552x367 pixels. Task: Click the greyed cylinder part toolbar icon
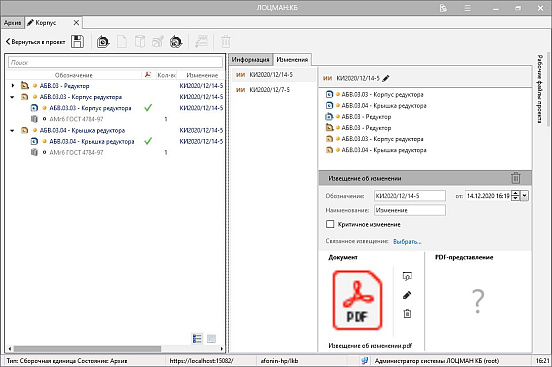pos(140,42)
